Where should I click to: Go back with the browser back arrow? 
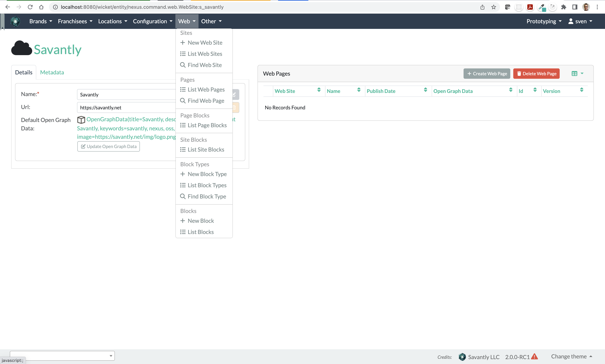tap(8, 7)
